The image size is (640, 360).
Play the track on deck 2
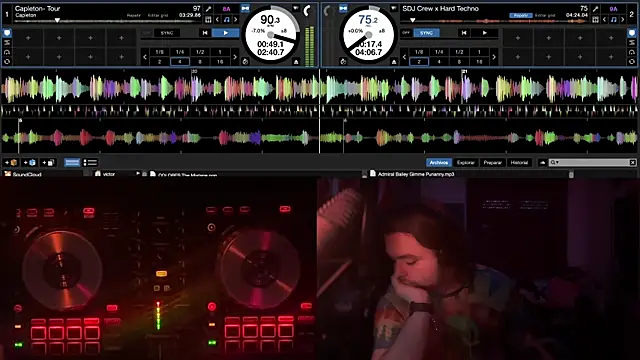point(484,33)
